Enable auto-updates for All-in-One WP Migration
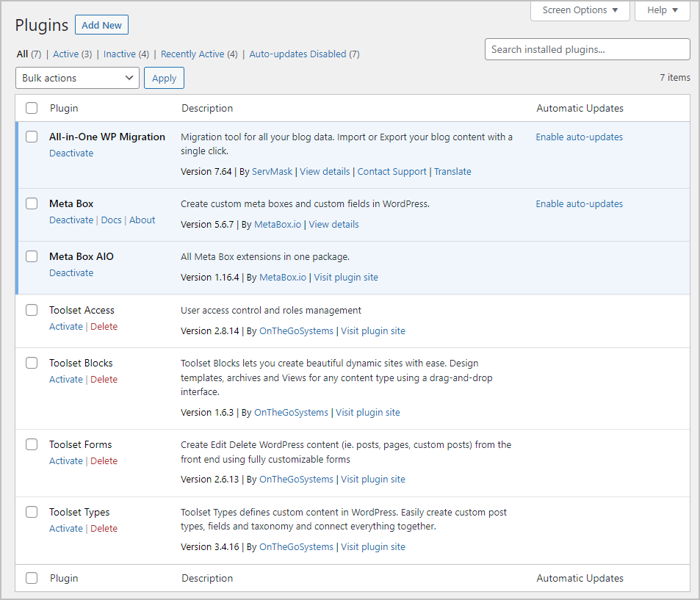This screenshot has height=600, width=700. (x=579, y=137)
